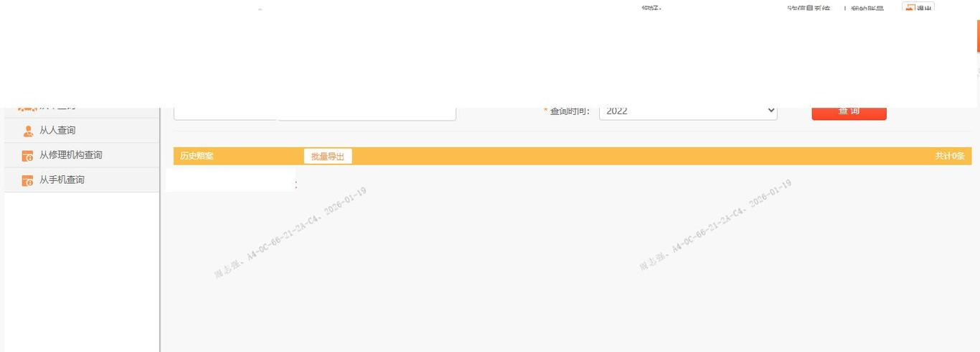The image size is (980, 352).
Task: Click the 共计0条 total count label
Action: (x=949, y=156)
